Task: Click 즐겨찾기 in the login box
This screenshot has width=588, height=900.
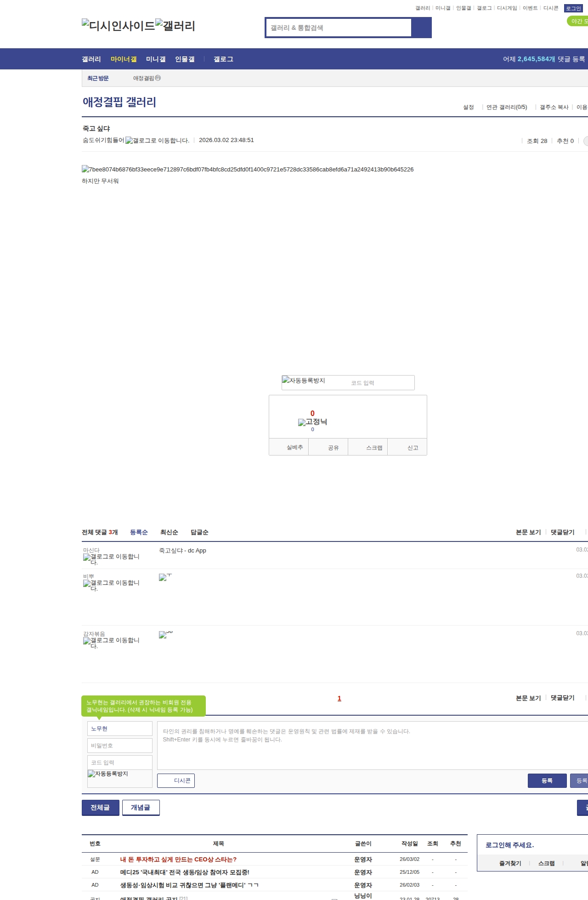Action: click(x=510, y=863)
